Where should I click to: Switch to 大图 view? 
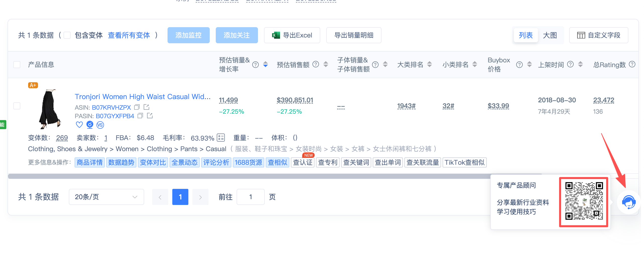550,35
